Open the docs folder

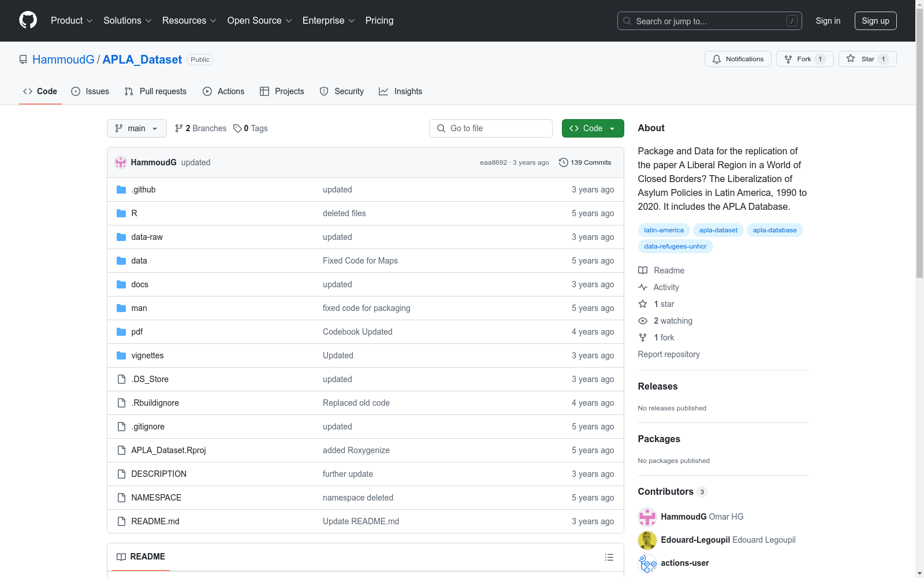[140, 284]
